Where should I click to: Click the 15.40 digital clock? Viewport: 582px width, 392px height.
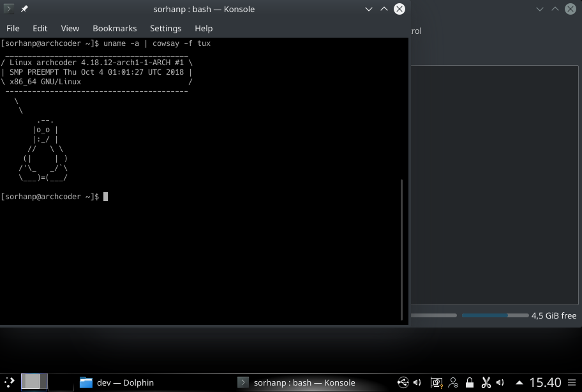(x=545, y=382)
